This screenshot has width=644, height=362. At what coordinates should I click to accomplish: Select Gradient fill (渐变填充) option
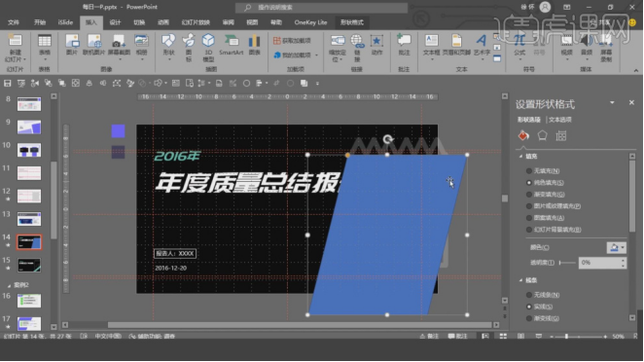tap(545, 195)
